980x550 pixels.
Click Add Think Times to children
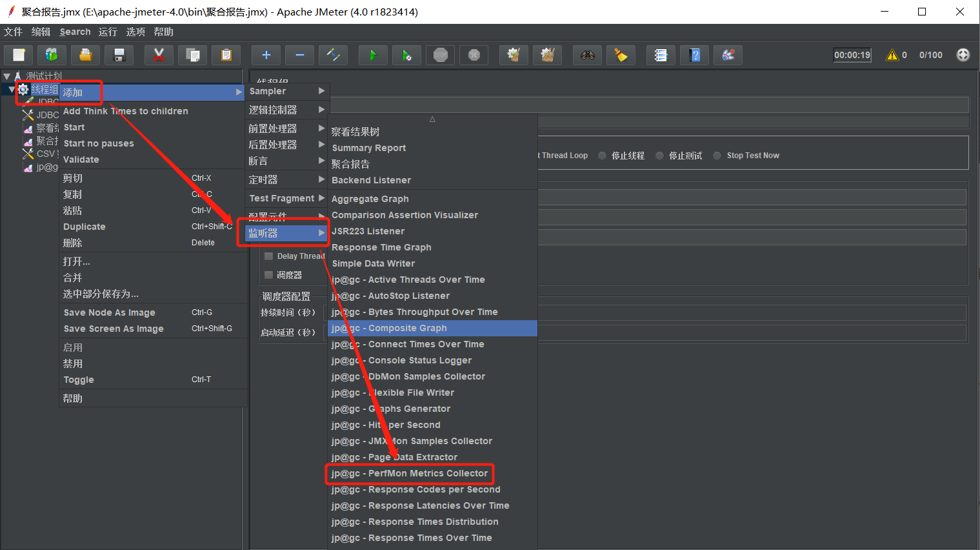coord(126,111)
